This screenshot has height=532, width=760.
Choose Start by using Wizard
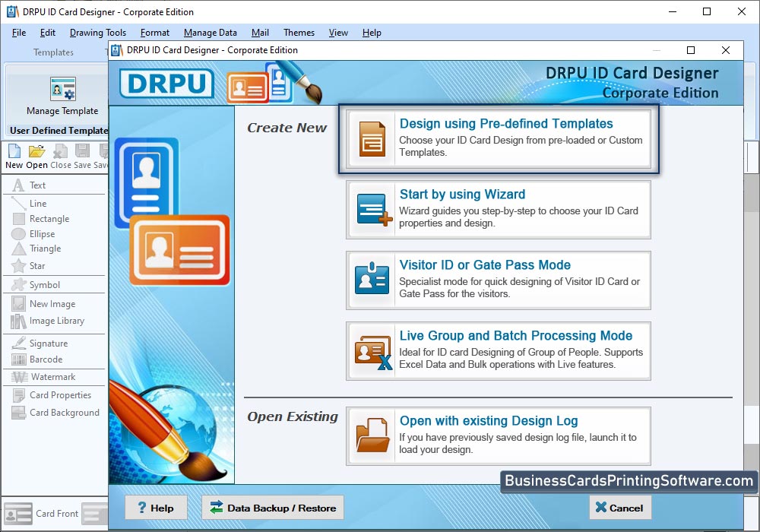499,210
